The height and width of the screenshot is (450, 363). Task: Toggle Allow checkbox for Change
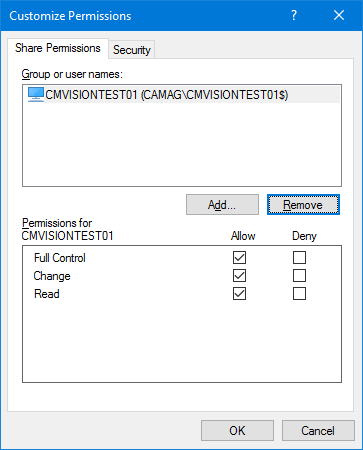coord(239,276)
